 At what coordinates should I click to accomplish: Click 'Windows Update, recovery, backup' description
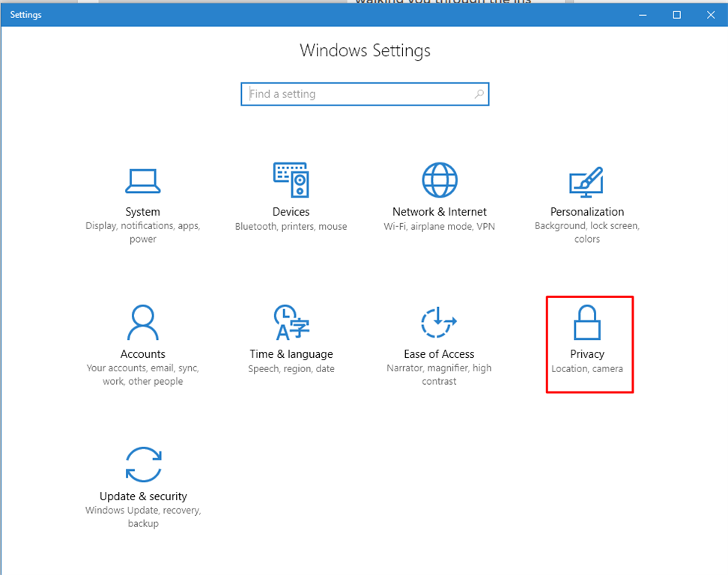point(143,517)
